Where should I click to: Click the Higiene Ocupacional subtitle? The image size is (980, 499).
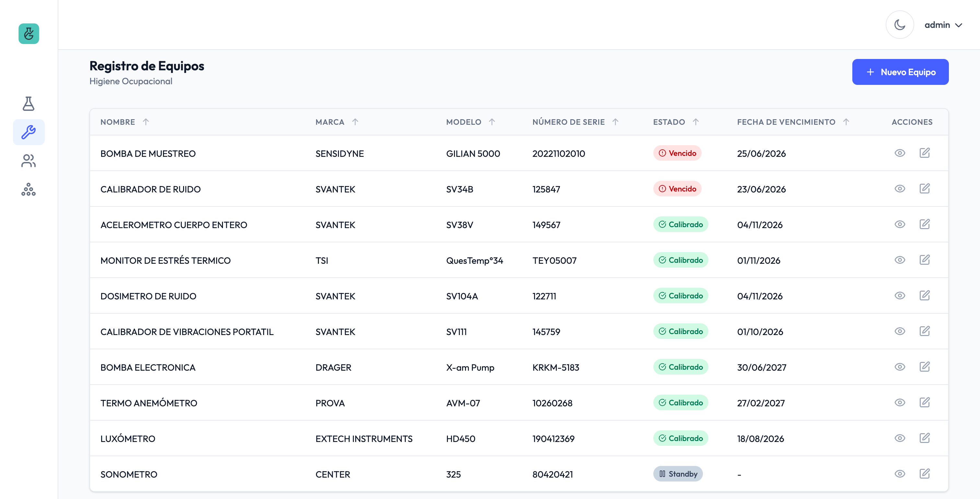coord(131,81)
